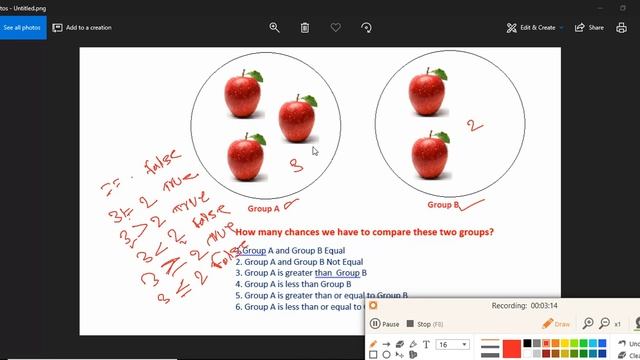Pause the screen recording
This screenshot has width=640, height=360.
pos(384,324)
